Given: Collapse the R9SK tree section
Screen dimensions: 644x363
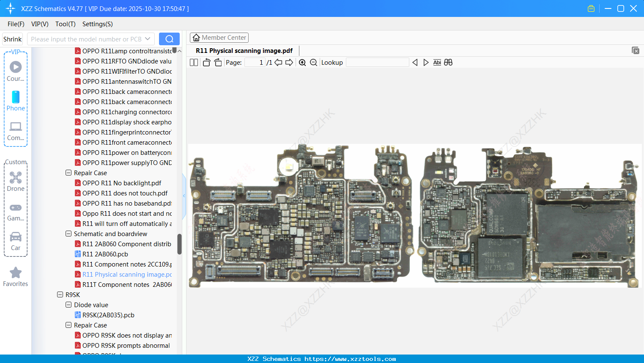Looking at the screenshot, I should coord(60,294).
